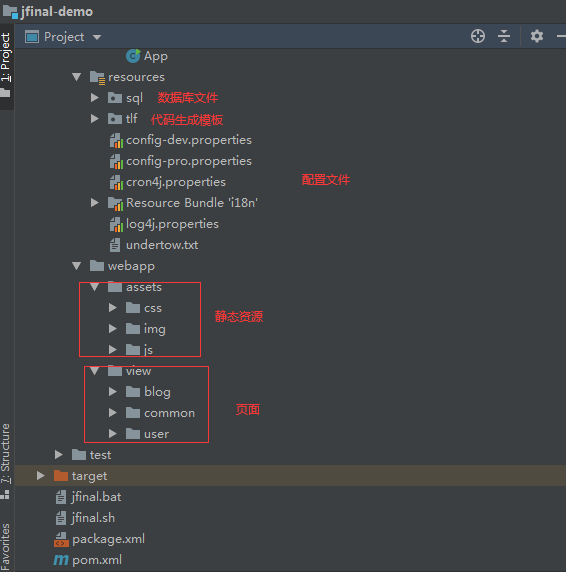This screenshot has height=572, width=566.
Task: Click log4j.properties file icon
Action: tap(116, 224)
